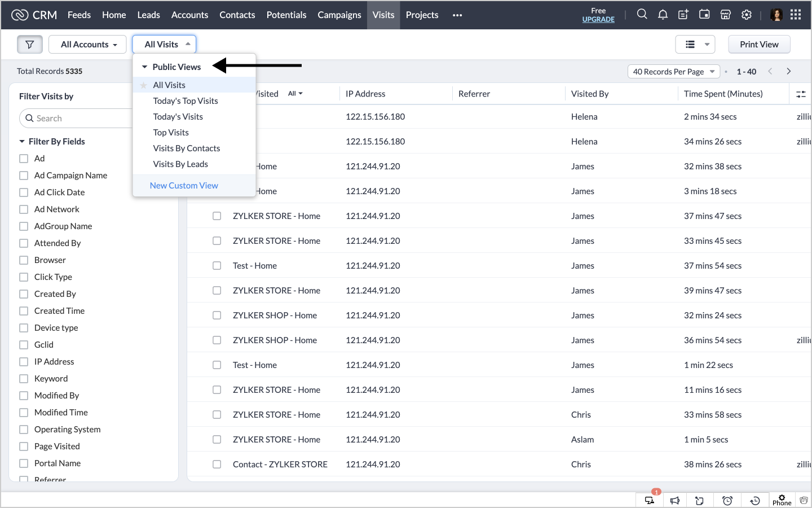
Task: Check the Ad Campaign Name filter checkbox
Action: (24, 176)
